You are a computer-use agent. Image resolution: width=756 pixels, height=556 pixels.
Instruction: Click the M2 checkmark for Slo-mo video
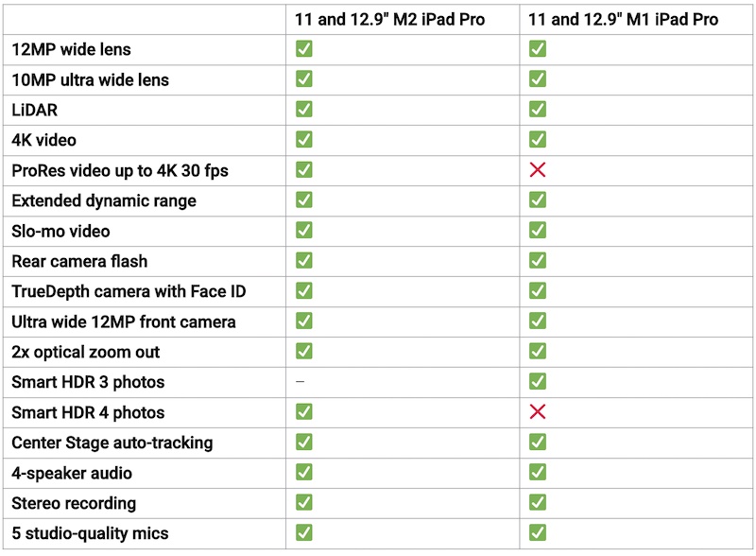pos(304,231)
